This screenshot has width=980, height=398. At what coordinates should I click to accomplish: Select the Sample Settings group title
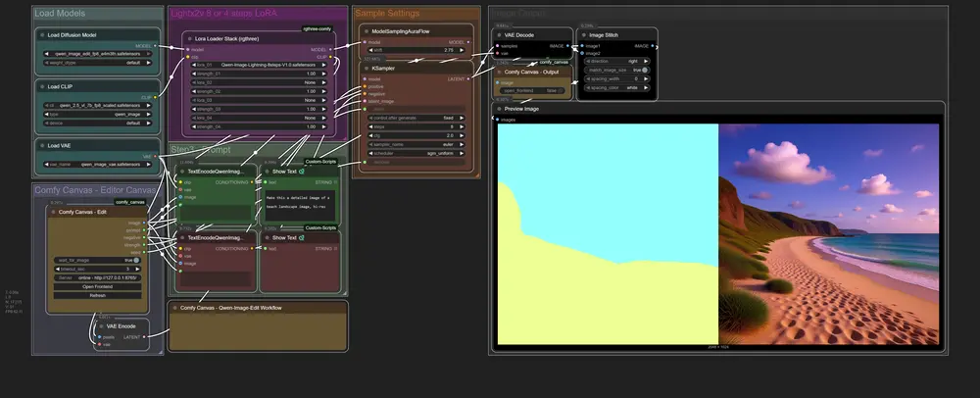point(387,13)
